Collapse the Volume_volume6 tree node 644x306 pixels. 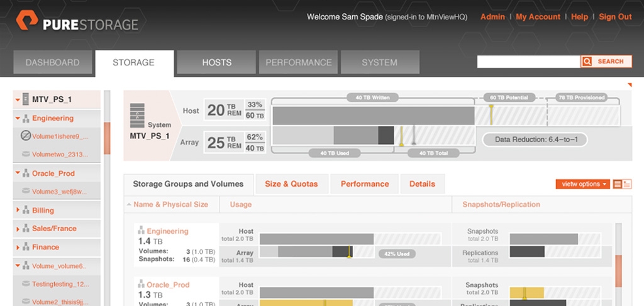[18, 266]
